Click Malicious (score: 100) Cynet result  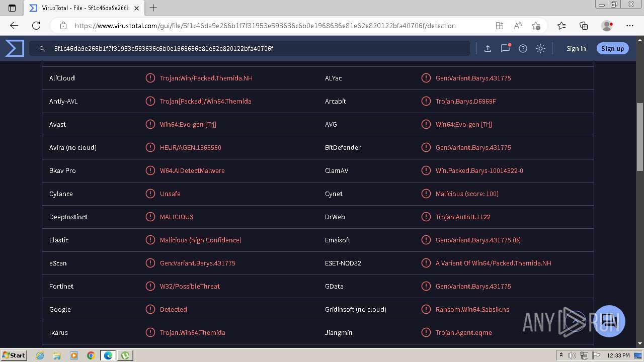pos(467,194)
